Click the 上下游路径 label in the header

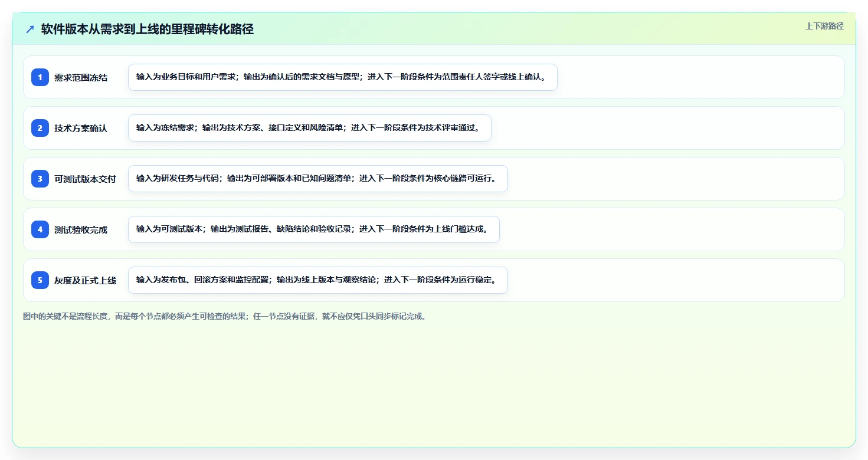[824, 26]
